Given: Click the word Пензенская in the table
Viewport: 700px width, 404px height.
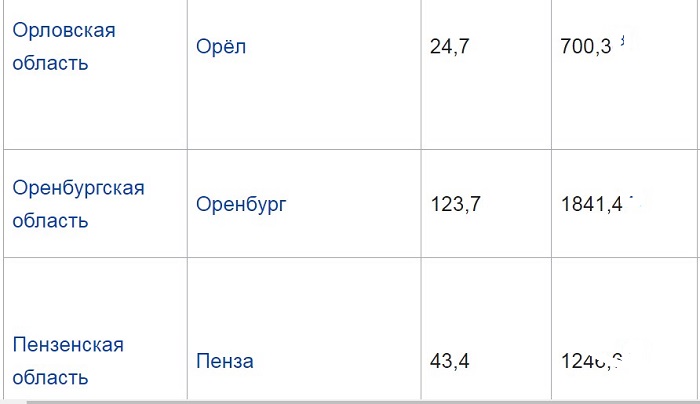Looking at the screenshot, I should click(x=68, y=344).
